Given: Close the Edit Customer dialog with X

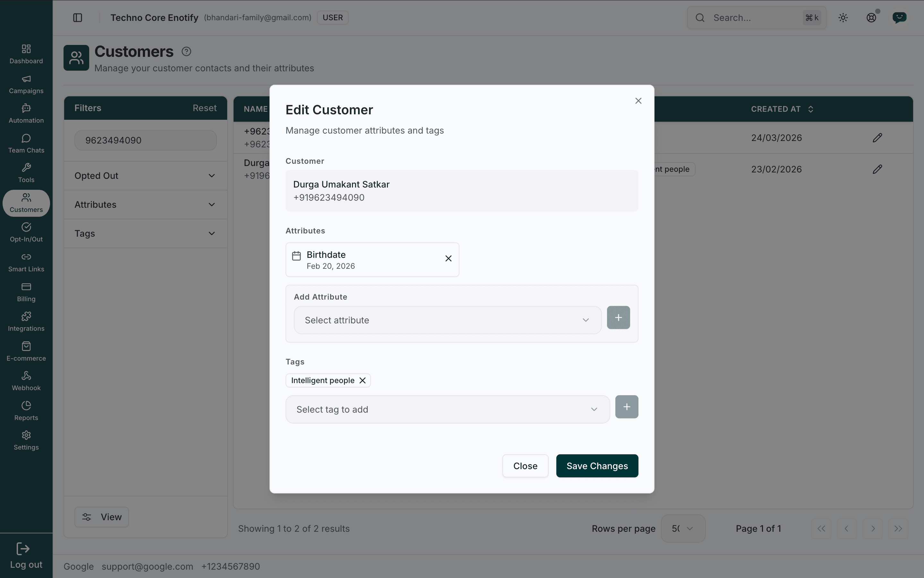Looking at the screenshot, I should (x=638, y=101).
